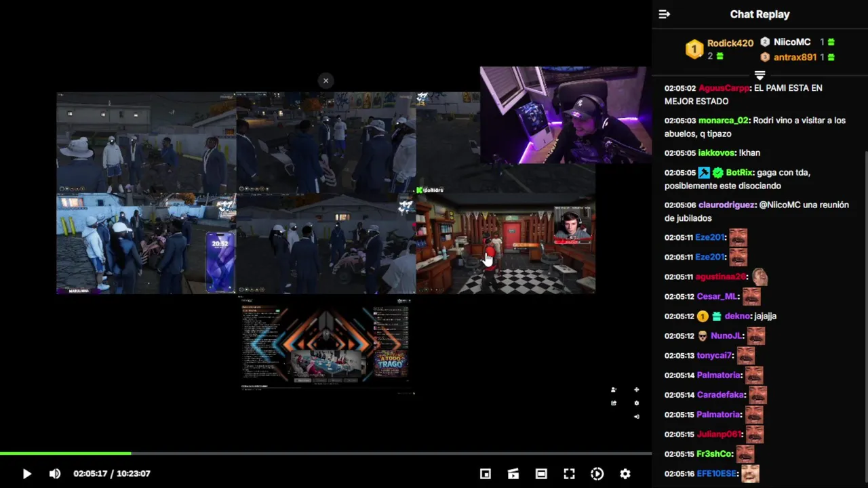
Task: Click the small gear icon in the overlay
Action: click(x=636, y=403)
